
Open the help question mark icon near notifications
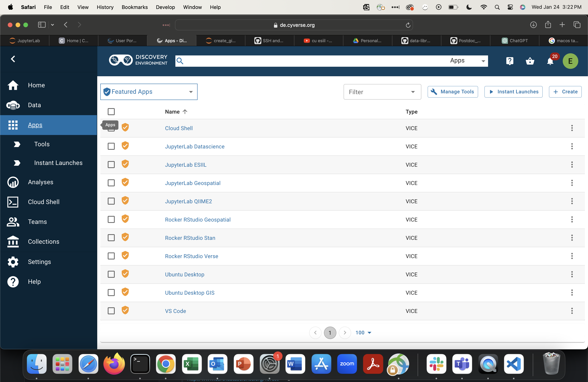pyautogui.click(x=509, y=61)
